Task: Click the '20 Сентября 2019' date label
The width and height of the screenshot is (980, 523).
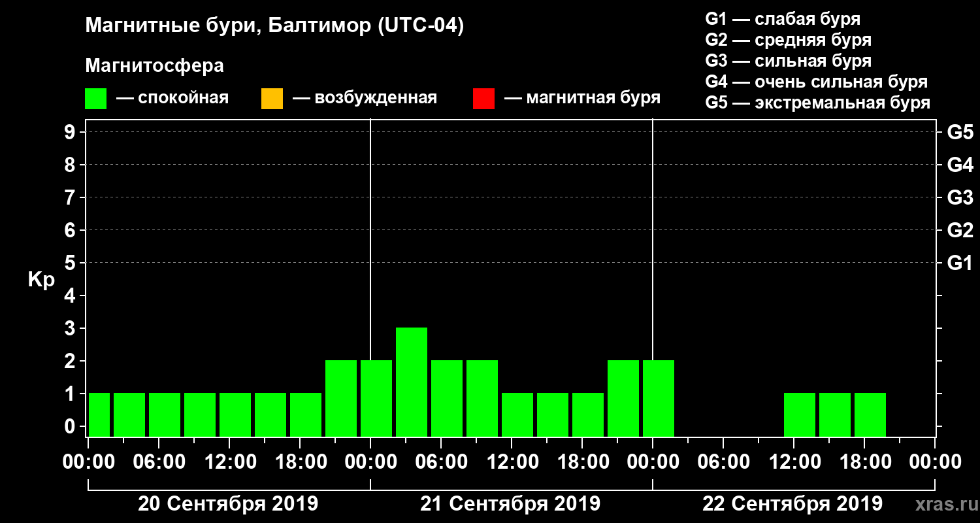Action: 228,504
